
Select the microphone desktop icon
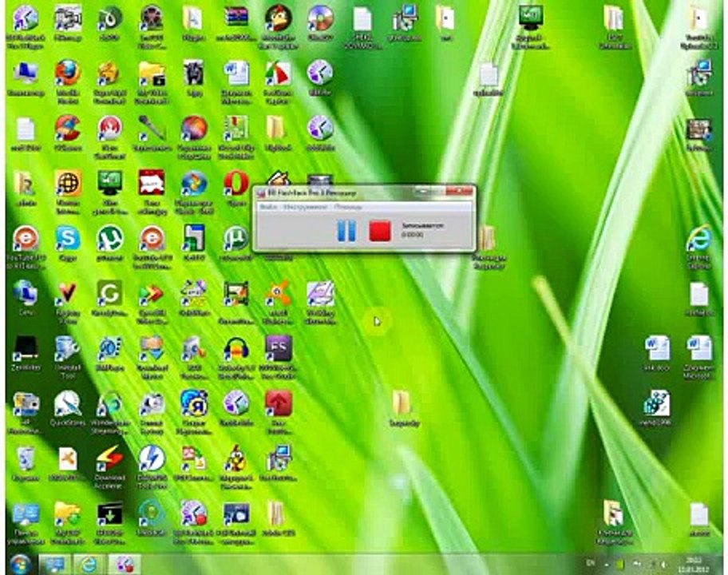click(x=152, y=133)
